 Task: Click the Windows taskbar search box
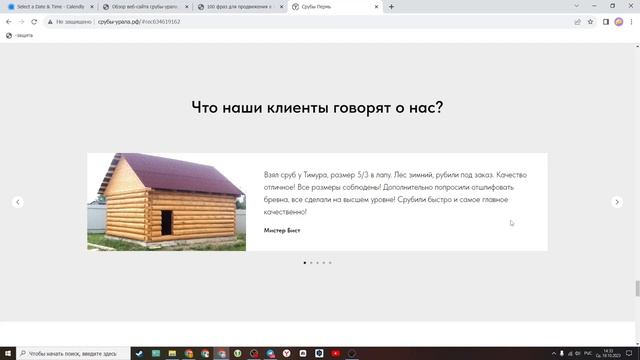click(73, 353)
